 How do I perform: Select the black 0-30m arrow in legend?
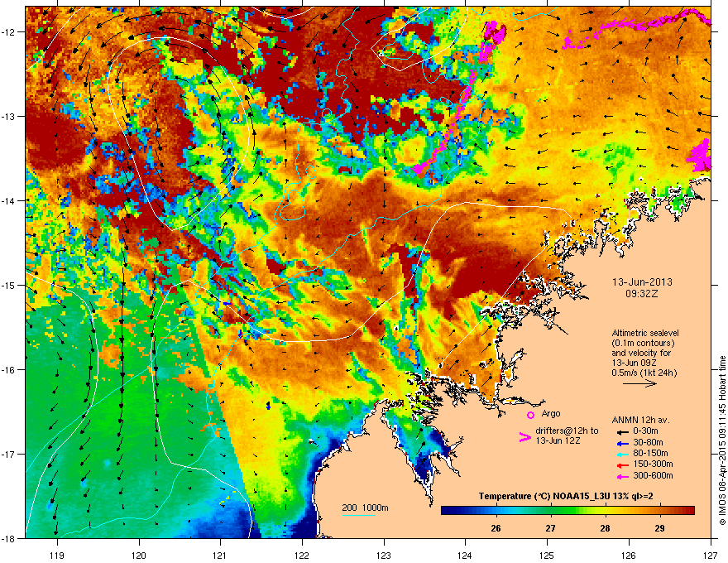tap(623, 431)
